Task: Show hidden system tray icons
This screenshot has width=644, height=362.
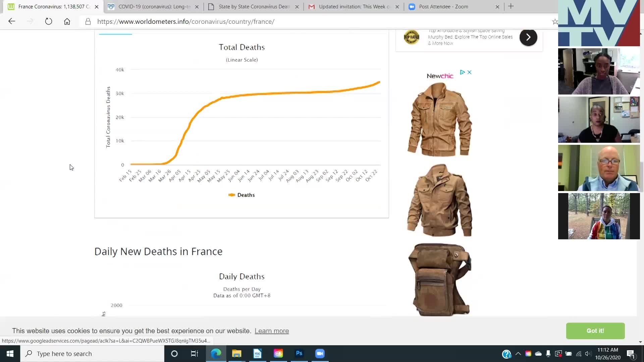Action: 518,354
